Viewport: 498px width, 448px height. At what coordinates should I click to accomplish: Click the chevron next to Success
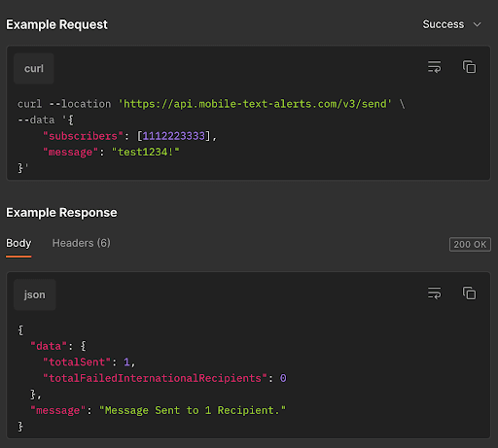click(x=477, y=24)
